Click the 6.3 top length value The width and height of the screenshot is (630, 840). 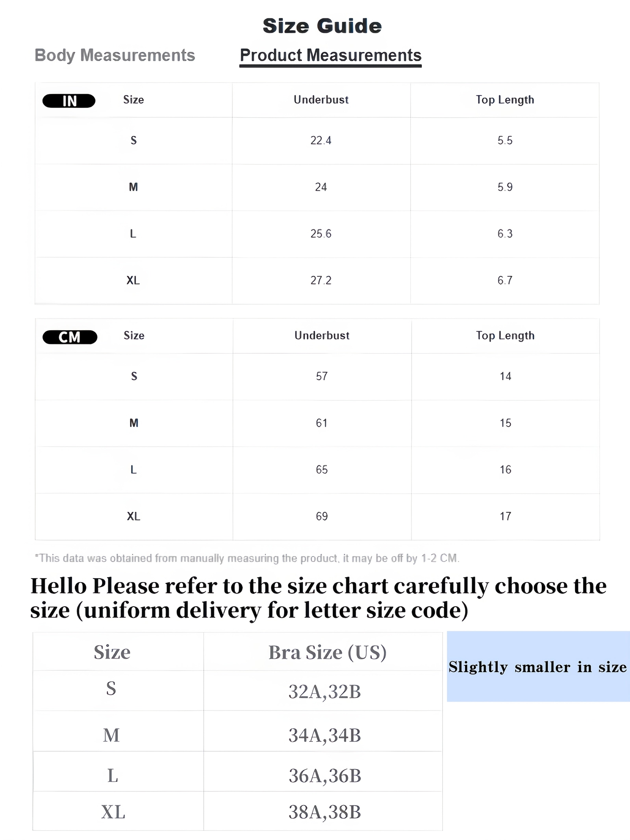(505, 234)
